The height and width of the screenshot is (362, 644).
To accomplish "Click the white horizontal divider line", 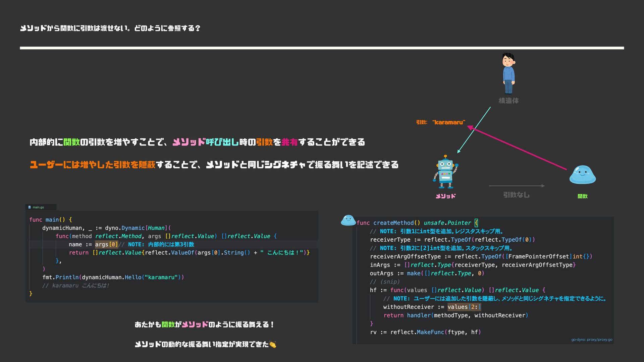I will pos(322,48).
